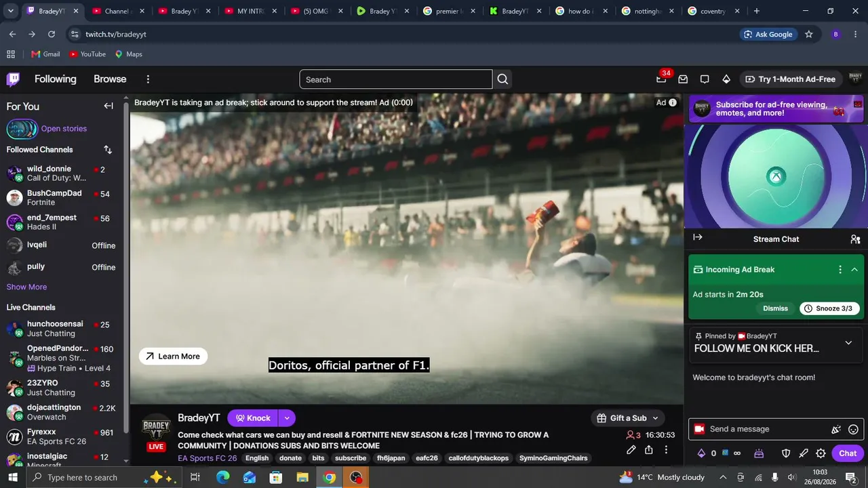Switch to the premier Google browser tab
Viewport: 868px width, 488px height.
[450, 11]
